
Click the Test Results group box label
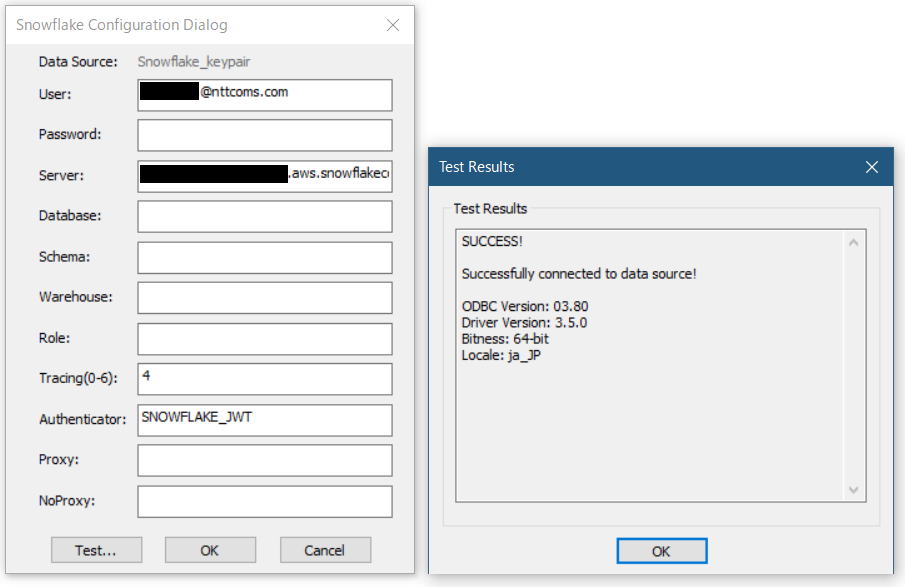click(x=490, y=208)
